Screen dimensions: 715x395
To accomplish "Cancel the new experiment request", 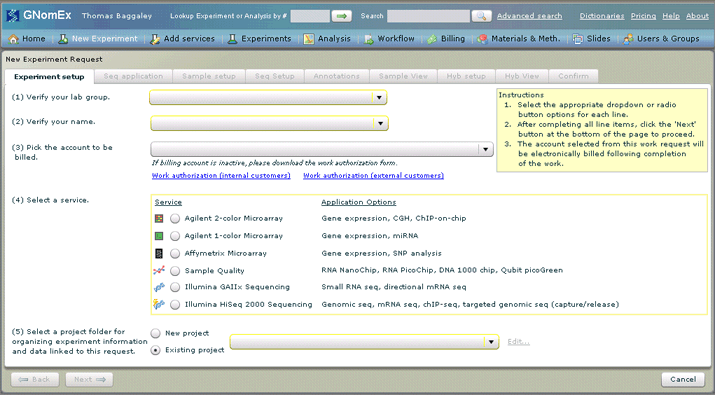I will pos(683,379).
